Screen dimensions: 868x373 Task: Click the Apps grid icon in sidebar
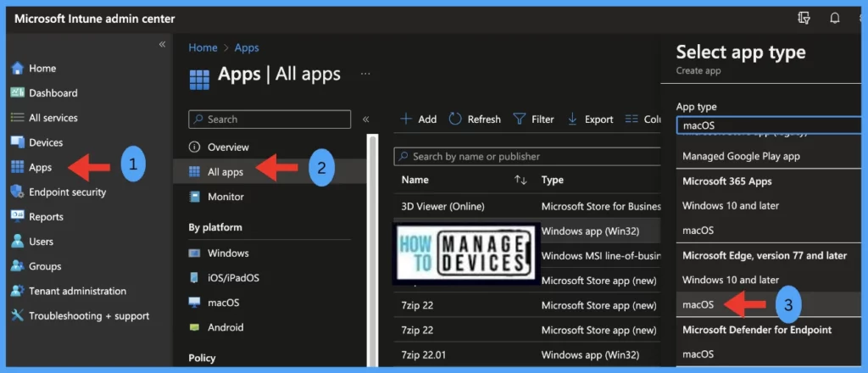18,167
